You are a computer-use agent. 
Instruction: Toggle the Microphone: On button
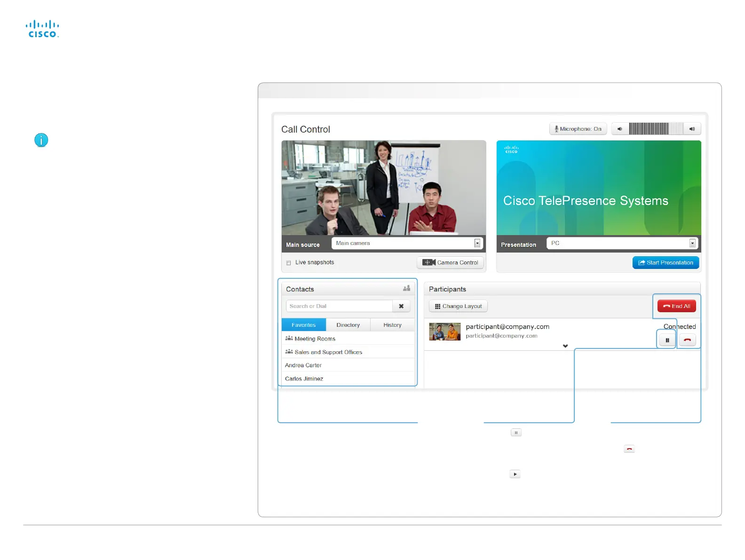tap(578, 129)
